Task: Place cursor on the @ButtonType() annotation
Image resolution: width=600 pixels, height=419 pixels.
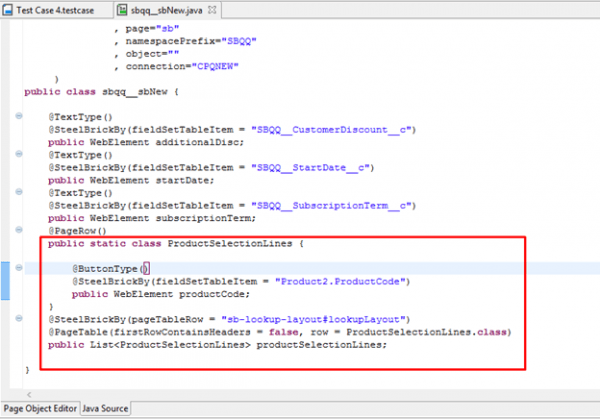Action: click(111, 269)
